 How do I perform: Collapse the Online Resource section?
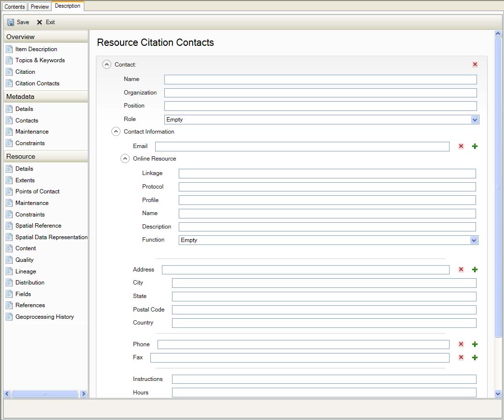pos(125,159)
